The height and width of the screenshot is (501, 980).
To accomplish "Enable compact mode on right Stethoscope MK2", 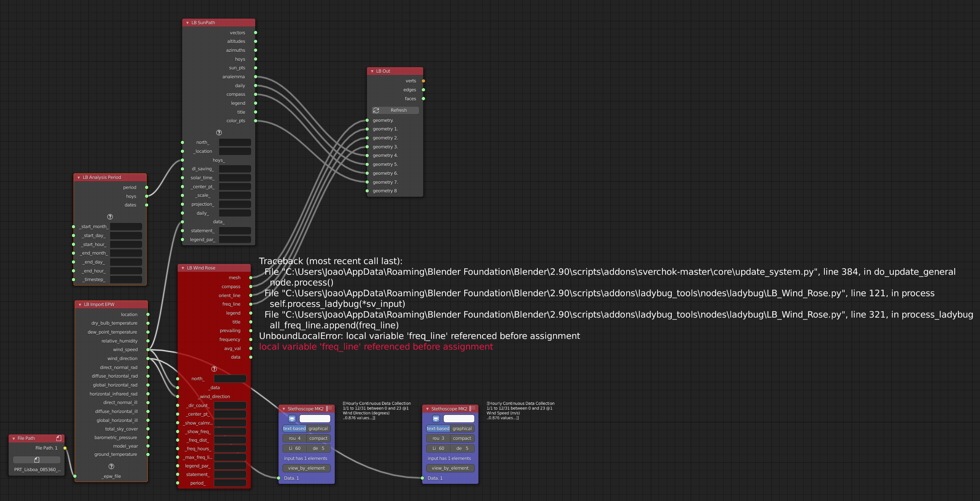I will 462,438.
